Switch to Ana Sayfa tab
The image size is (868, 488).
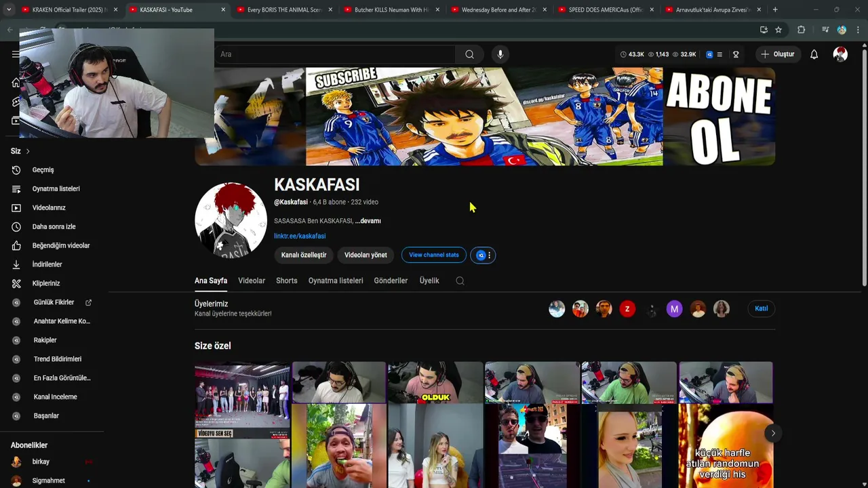click(x=211, y=281)
